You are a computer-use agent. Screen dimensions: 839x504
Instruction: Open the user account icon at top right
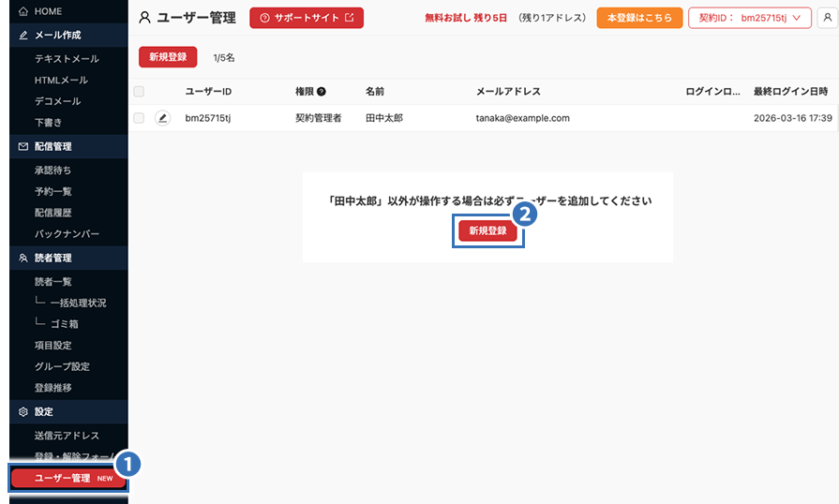pos(827,18)
